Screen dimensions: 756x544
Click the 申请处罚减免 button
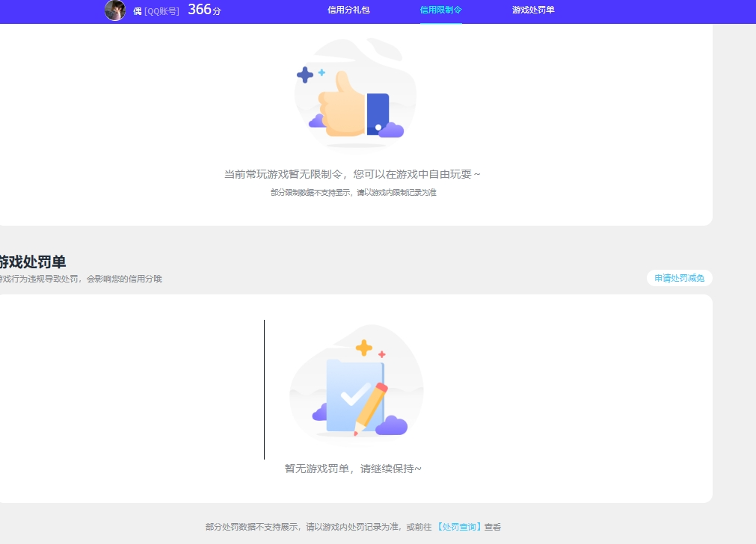679,278
